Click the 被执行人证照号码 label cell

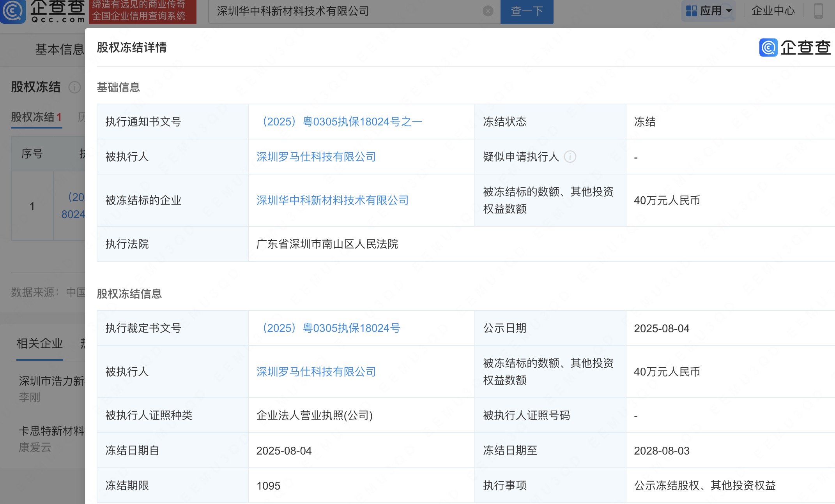[x=550, y=415]
